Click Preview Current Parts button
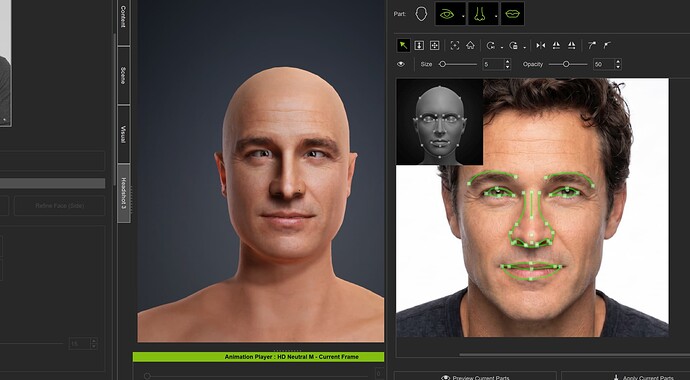690x380 pixels. click(x=475, y=376)
